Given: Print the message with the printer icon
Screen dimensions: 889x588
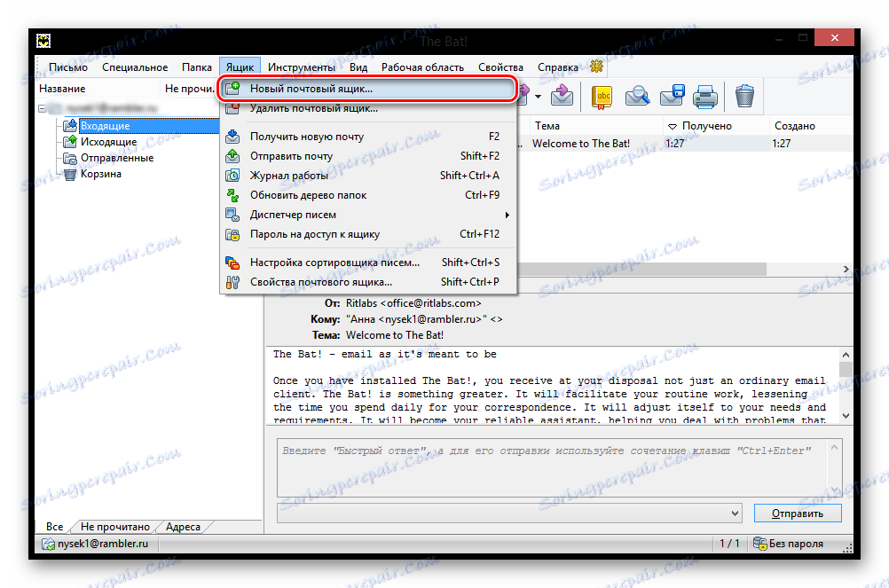Looking at the screenshot, I should click(x=706, y=97).
